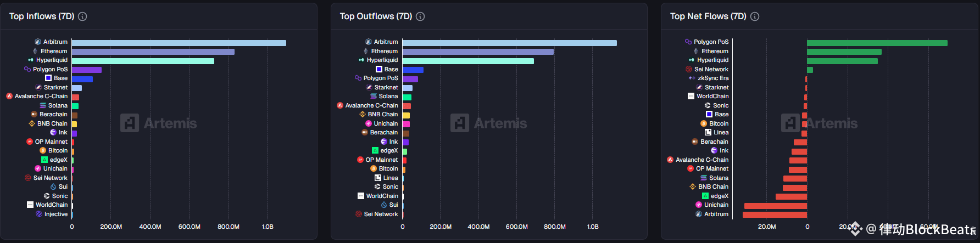Click the Sei Network label in Net Flows

[711, 69]
